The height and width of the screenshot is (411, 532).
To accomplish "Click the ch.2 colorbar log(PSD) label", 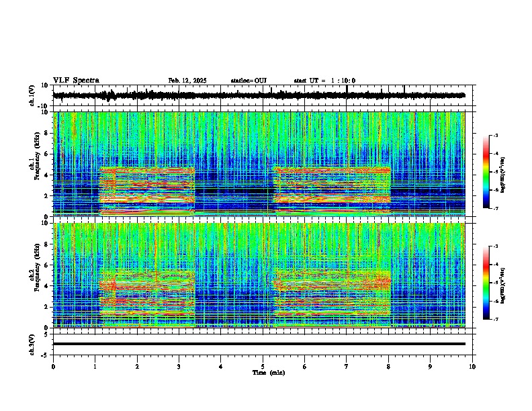I will [x=502, y=285].
